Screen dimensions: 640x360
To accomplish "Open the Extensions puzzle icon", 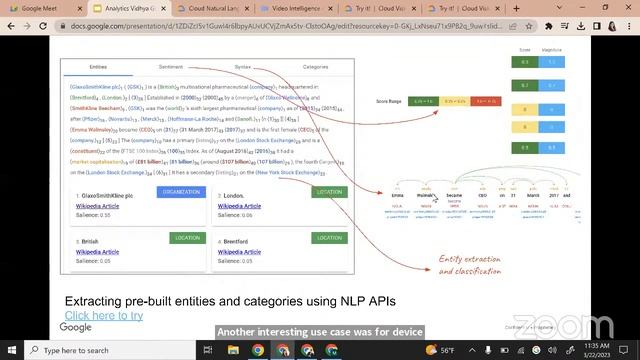I will (x=549, y=26).
